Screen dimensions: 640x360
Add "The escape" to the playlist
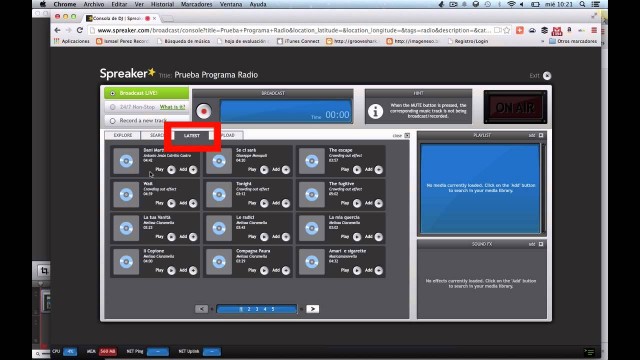pos(378,169)
